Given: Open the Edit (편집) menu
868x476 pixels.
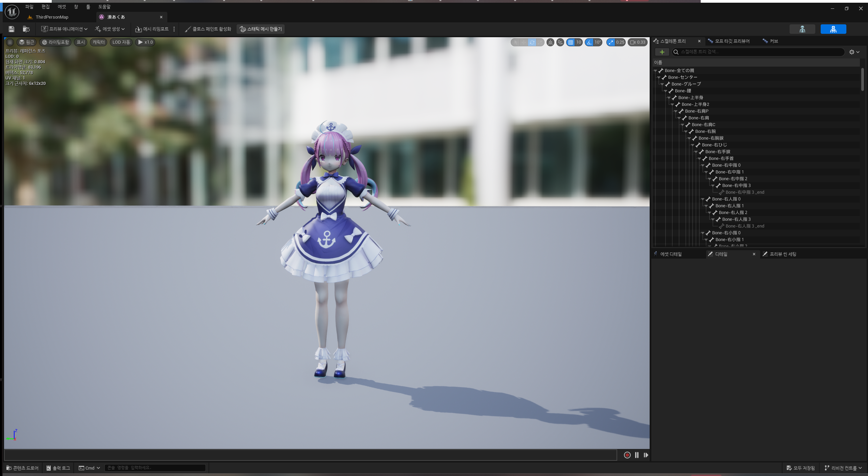Looking at the screenshot, I should tap(45, 7).
